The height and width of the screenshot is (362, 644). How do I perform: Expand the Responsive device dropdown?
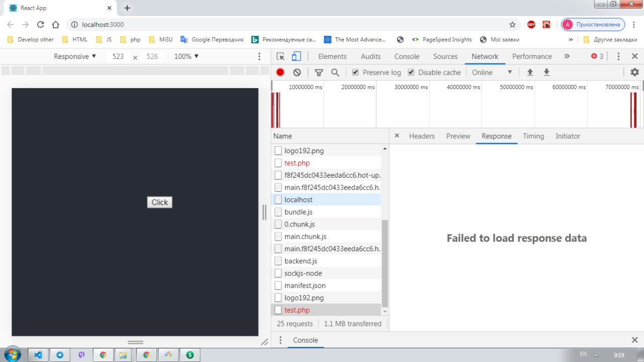coord(75,56)
